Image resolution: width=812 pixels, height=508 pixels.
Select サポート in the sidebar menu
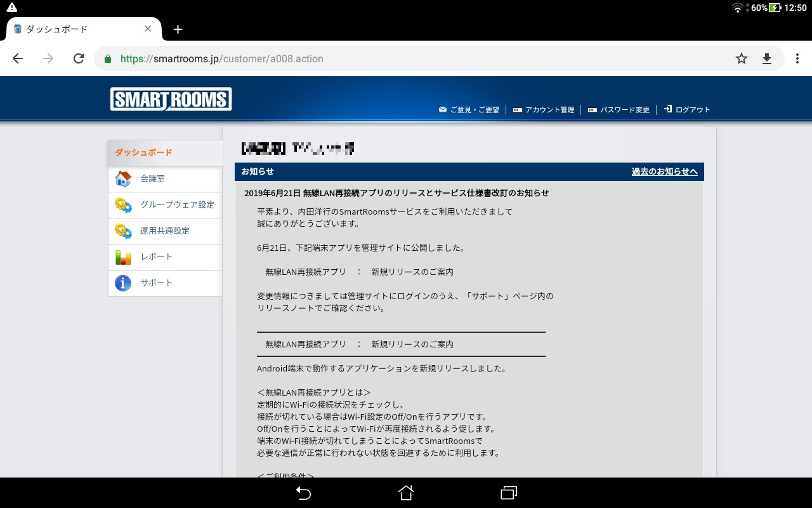pos(156,283)
